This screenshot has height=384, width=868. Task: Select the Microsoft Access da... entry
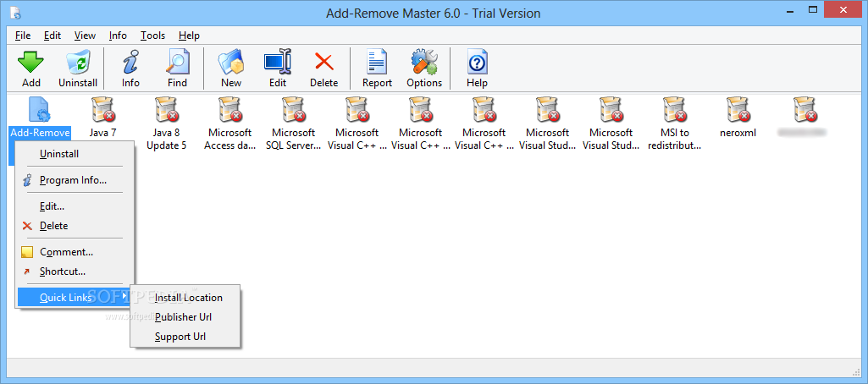[229, 123]
